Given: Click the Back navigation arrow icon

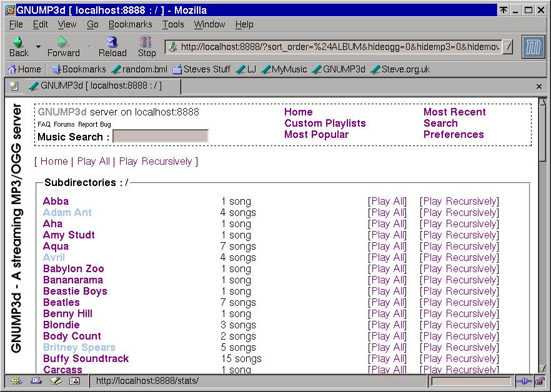Looking at the screenshot, I should pos(18,42).
